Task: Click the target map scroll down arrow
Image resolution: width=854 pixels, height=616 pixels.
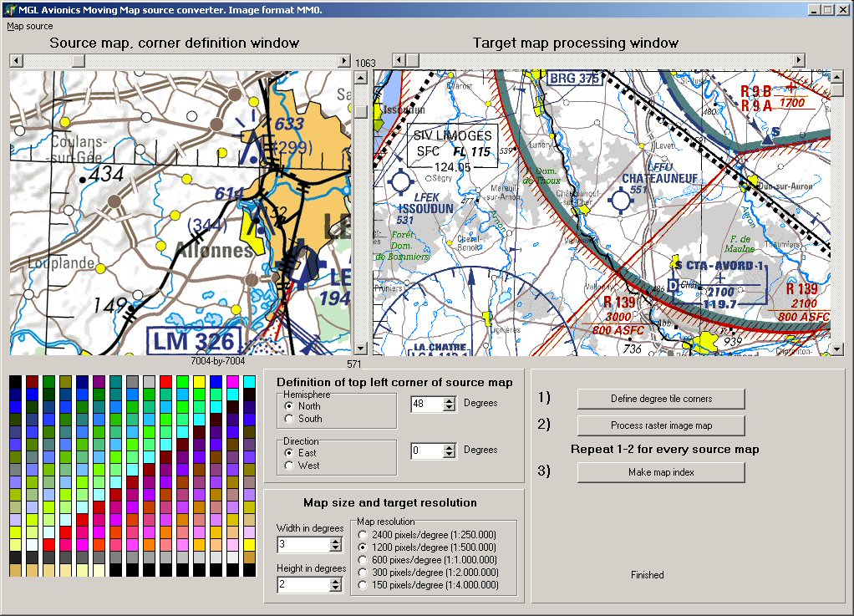Action: coord(837,349)
